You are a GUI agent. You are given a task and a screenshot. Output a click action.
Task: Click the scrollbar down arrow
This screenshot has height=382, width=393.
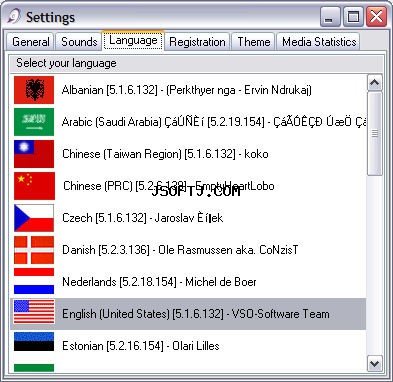(x=375, y=363)
